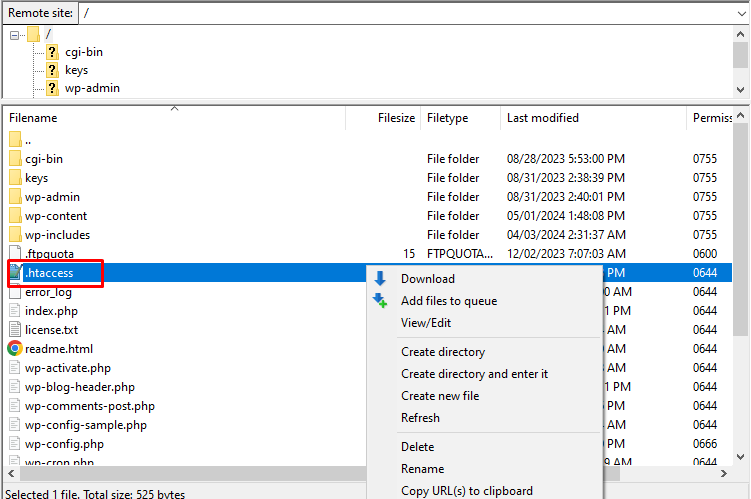Viewport: 751px width, 499px height.
Task: Sort by the Filename column header
Action: coord(174,118)
